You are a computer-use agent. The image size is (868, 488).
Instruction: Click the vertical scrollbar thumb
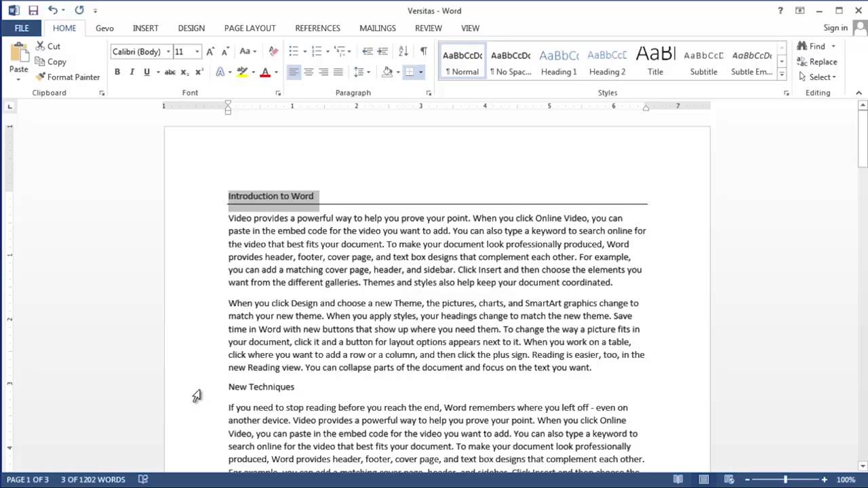[863, 140]
